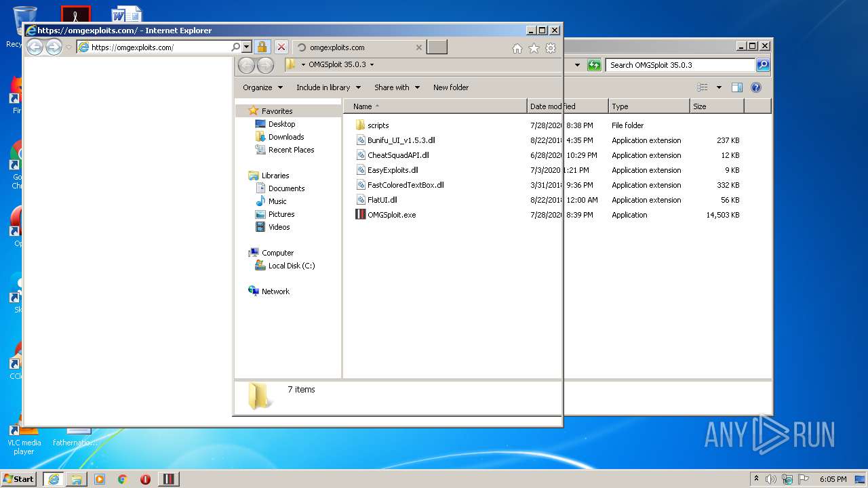Select Libraries in the navigation pane

275,176
